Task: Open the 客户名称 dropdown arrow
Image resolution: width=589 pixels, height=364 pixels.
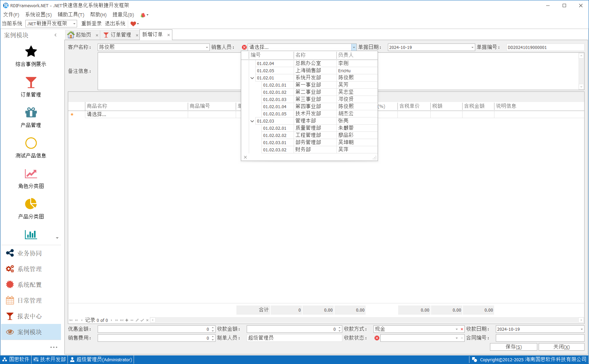Action: tap(207, 47)
